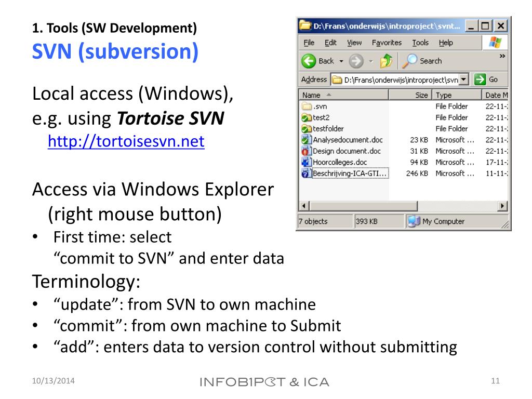This screenshot has width=532, height=399.
Task: Sort by the Name column header
Action: pyautogui.click(x=344, y=95)
